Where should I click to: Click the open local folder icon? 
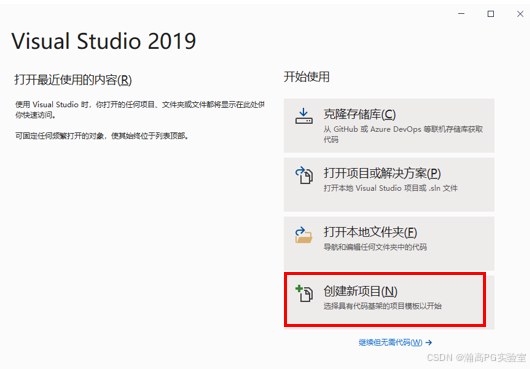pyautogui.click(x=304, y=235)
